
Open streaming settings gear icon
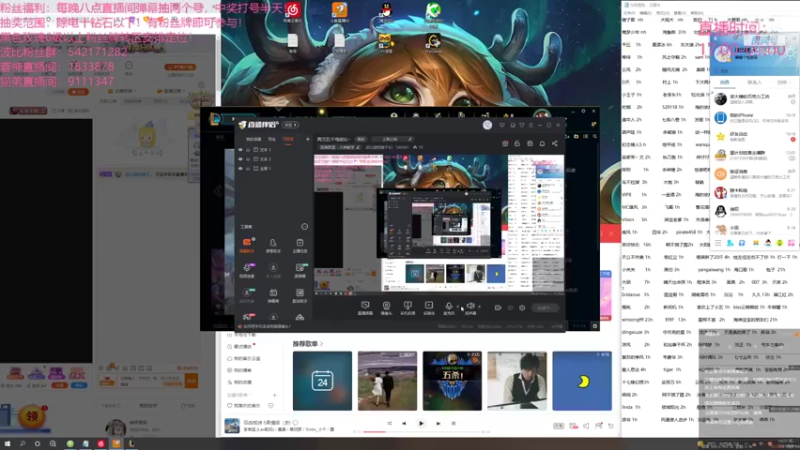(522, 308)
